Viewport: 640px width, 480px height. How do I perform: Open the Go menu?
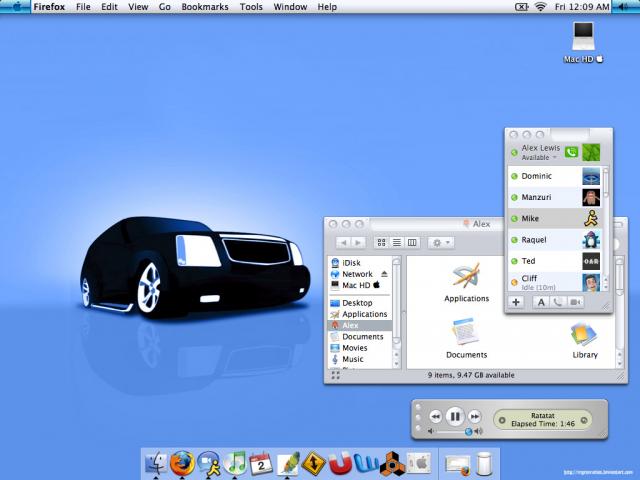click(x=164, y=7)
